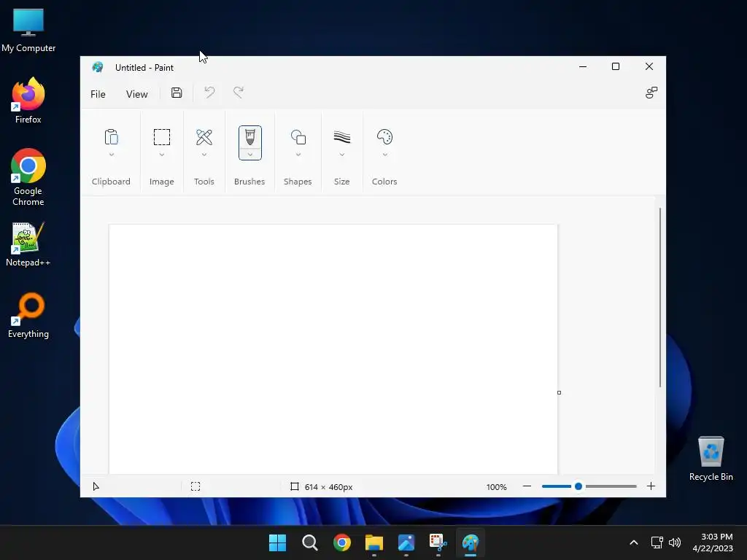The height and width of the screenshot is (560, 747).
Task: Click the Save floppy disk icon
Action: coord(177,93)
